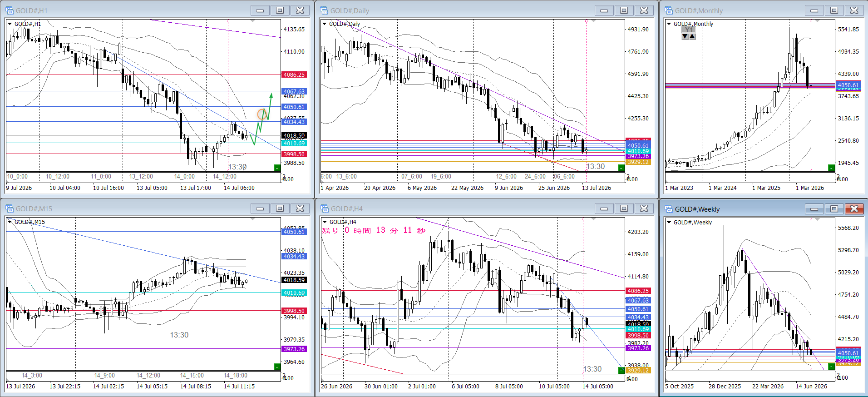
Task: Open the GOLD#,M15 chart label dropdown triangle
Action: (10, 222)
